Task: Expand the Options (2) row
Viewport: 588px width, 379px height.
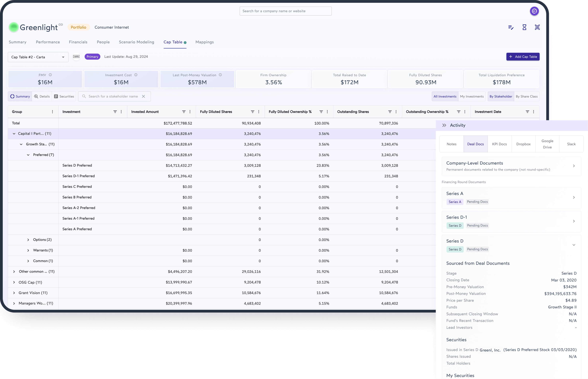Action: coord(28,240)
